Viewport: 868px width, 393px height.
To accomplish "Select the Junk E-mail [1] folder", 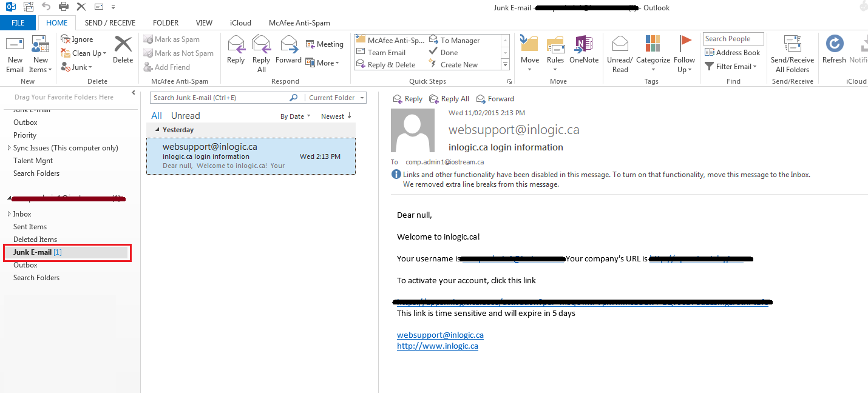I will tap(66, 252).
